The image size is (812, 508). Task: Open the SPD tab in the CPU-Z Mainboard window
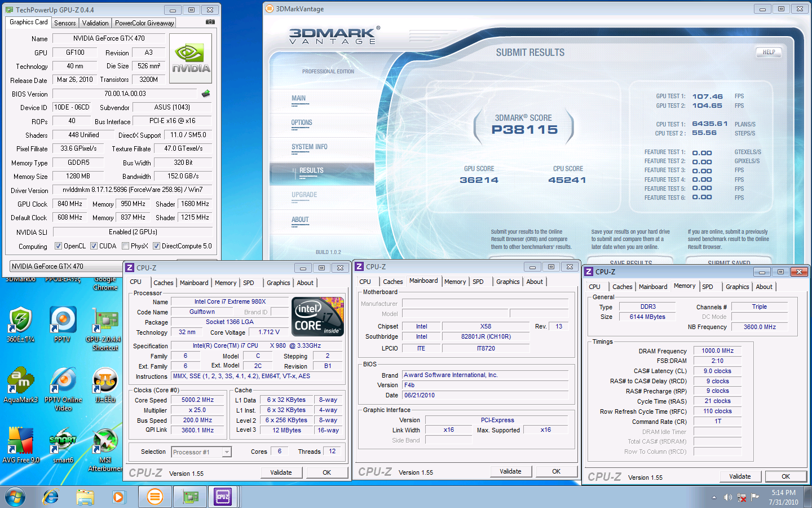coord(478,282)
